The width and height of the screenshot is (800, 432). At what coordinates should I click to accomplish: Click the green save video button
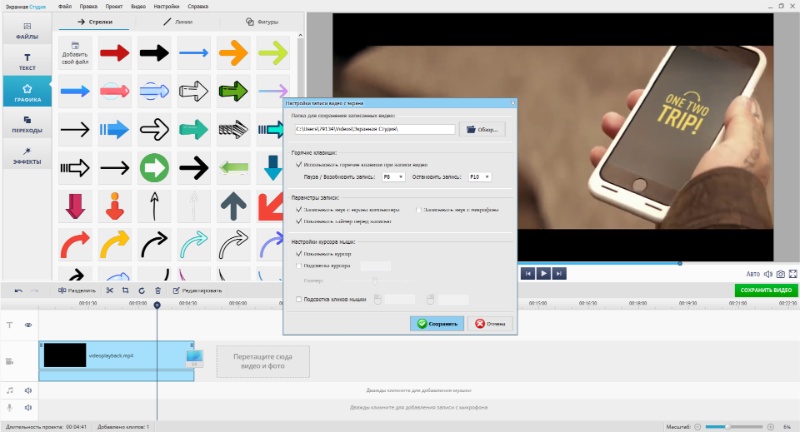[766, 290]
